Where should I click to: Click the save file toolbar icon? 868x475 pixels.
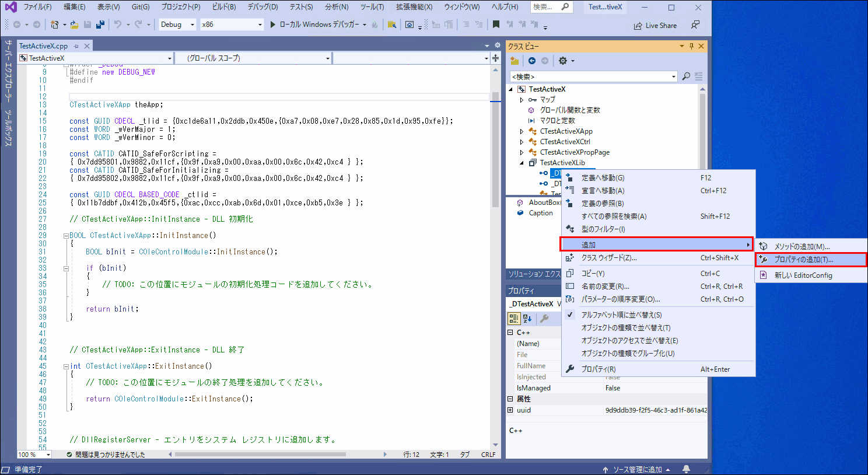[87, 25]
